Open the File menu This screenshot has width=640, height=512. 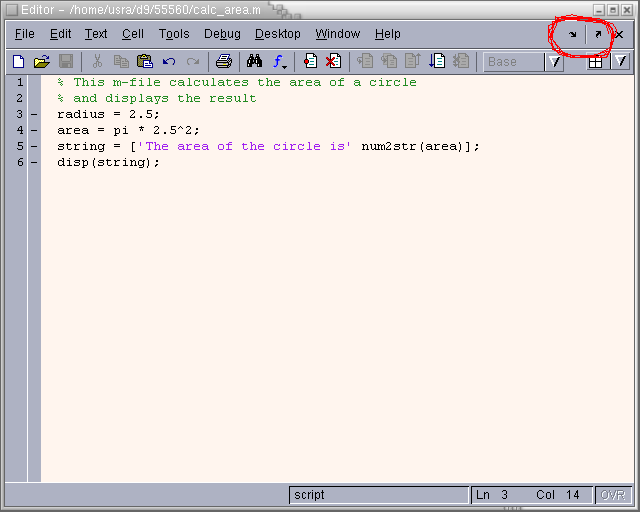point(24,34)
